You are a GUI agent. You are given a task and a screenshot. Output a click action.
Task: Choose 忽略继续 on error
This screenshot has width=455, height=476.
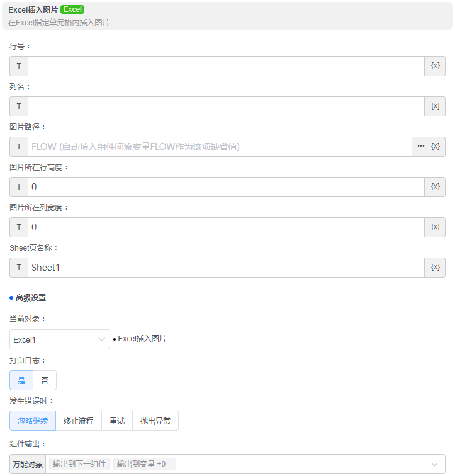pos(33,421)
